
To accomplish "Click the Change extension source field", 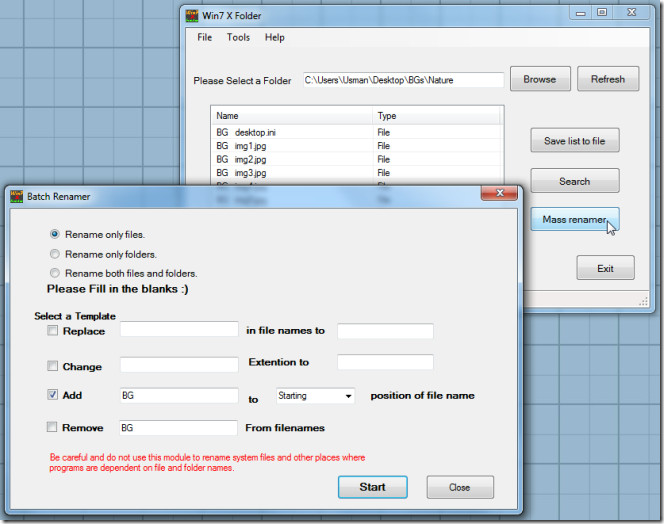I will (179, 364).
